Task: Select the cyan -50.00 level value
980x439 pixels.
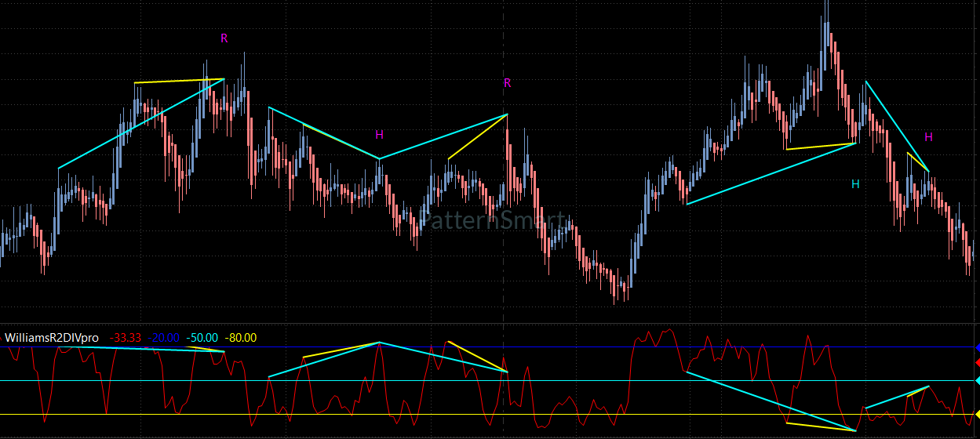Action: coord(202,337)
